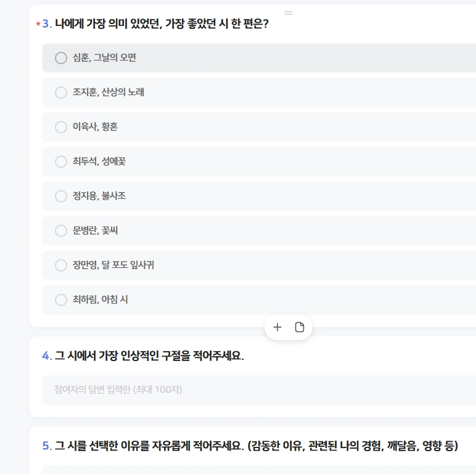Grab the drag handle above question 3
Viewport: 476px width, 474px height.
click(x=289, y=13)
